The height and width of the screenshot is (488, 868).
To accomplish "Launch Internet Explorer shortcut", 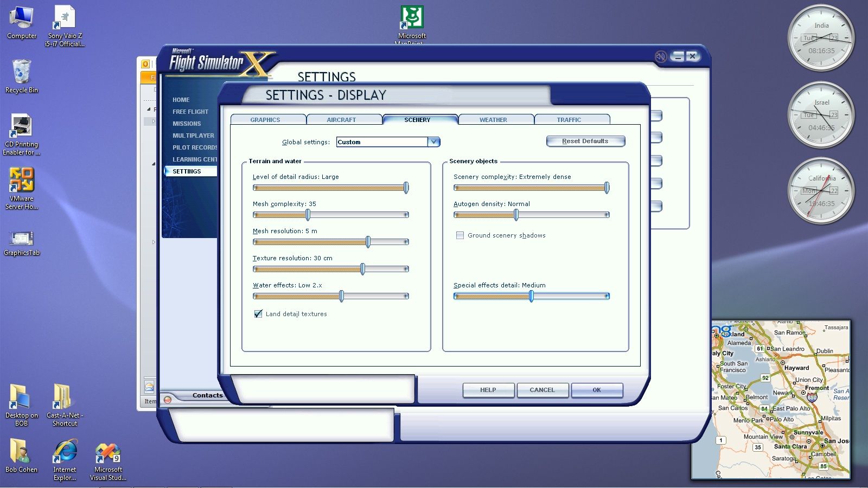I will [x=65, y=459].
